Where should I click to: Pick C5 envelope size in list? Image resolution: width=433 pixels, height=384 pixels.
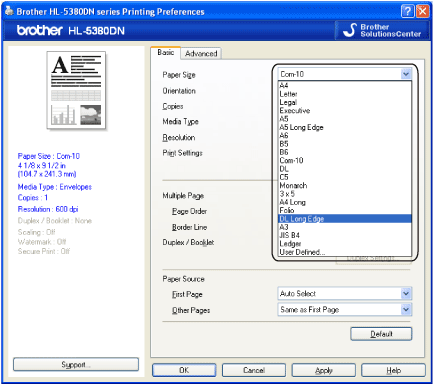(345, 177)
